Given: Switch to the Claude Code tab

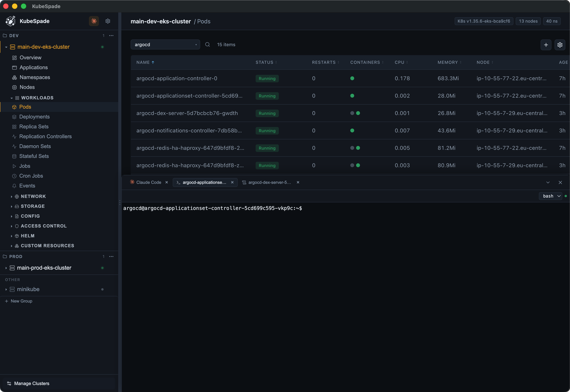Looking at the screenshot, I should click(x=148, y=182).
